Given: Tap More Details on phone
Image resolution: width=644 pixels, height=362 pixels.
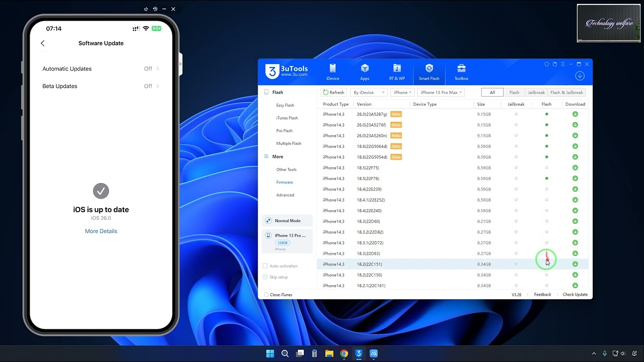Looking at the screenshot, I should (x=101, y=231).
